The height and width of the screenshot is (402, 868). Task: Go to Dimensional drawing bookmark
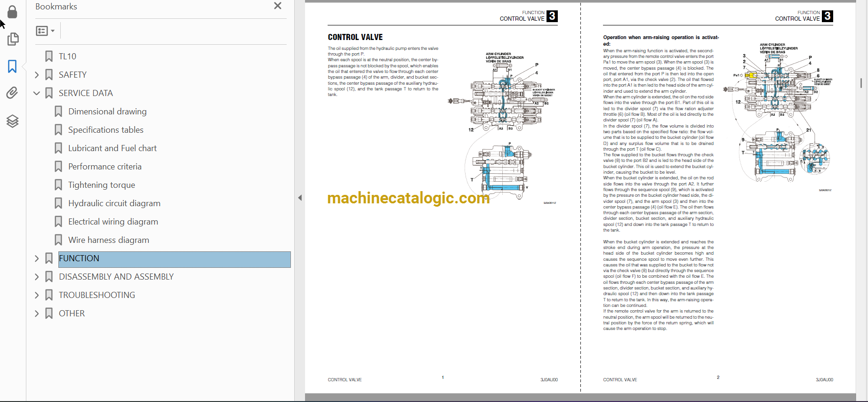[x=107, y=112]
